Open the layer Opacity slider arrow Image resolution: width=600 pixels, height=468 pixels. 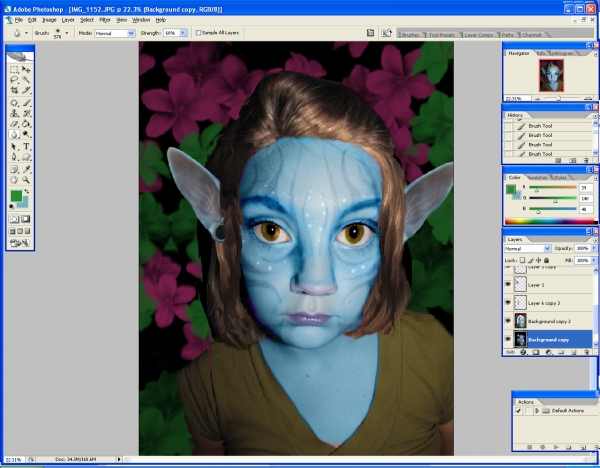594,248
